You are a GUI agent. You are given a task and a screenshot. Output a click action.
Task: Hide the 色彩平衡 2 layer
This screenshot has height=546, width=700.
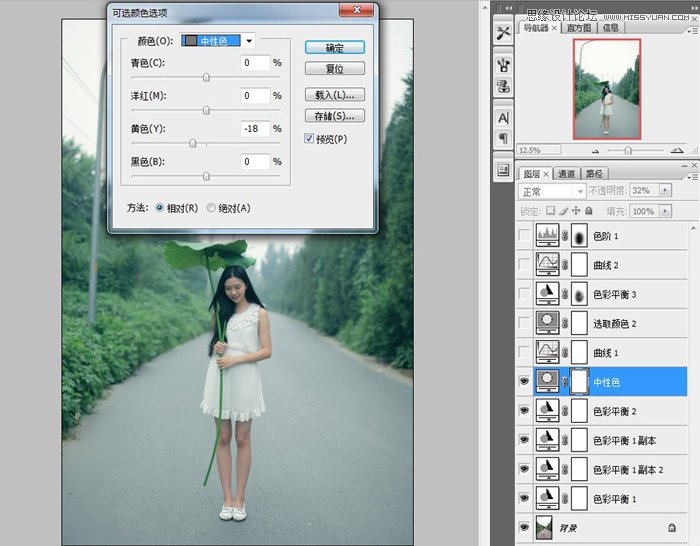coord(524,411)
